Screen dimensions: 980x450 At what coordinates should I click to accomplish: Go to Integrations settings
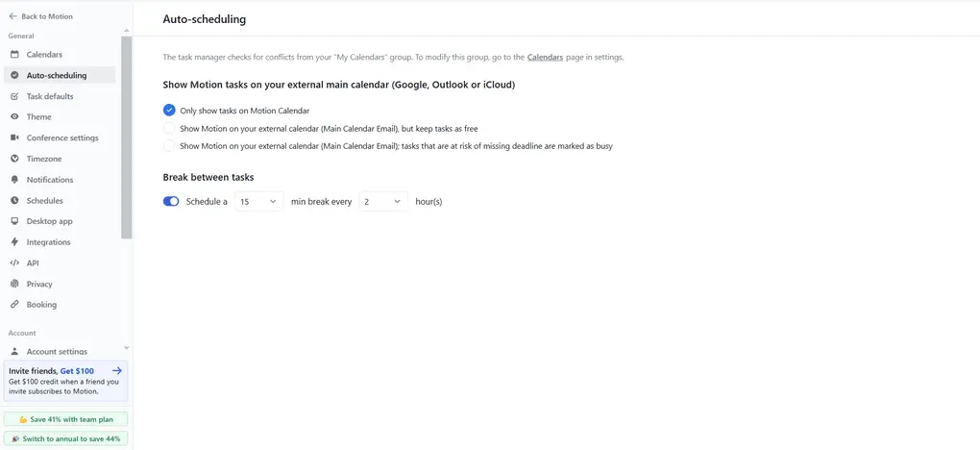[x=60, y=242]
